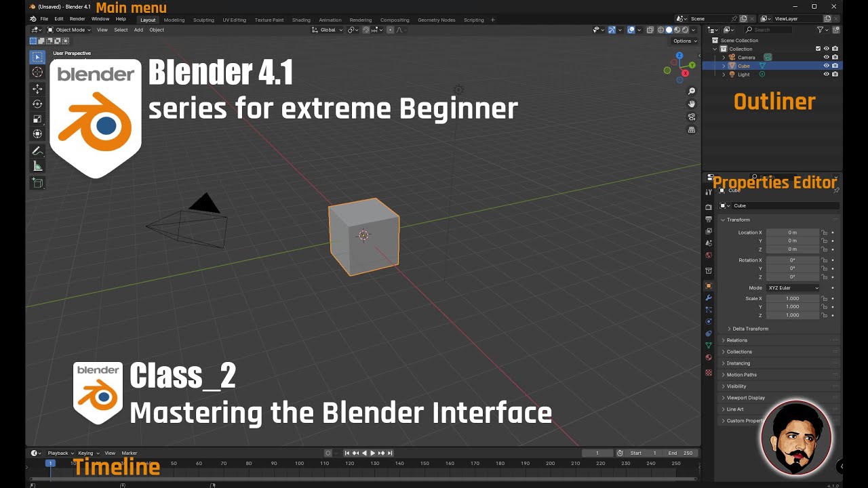Open the Modifiers wrench tab icon
868x488 pixels.
[x=709, y=298]
